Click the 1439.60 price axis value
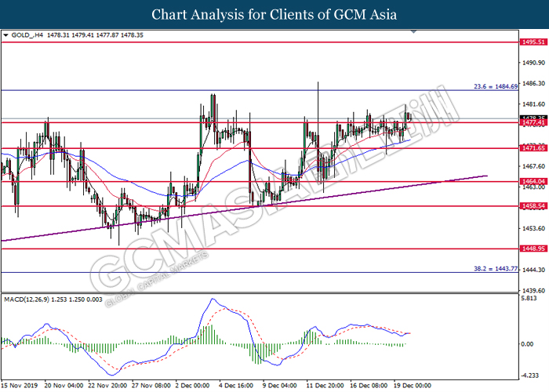 pyautogui.click(x=533, y=291)
